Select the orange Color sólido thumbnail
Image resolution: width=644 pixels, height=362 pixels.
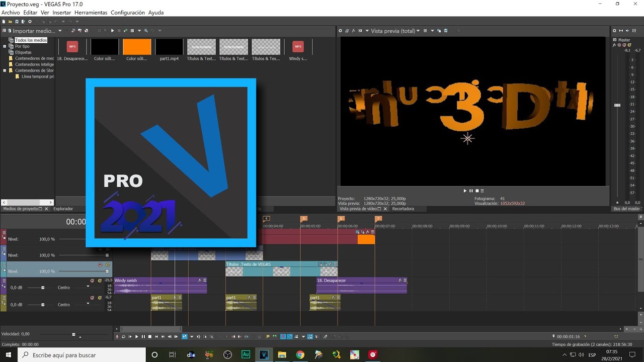tap(137, 47)
